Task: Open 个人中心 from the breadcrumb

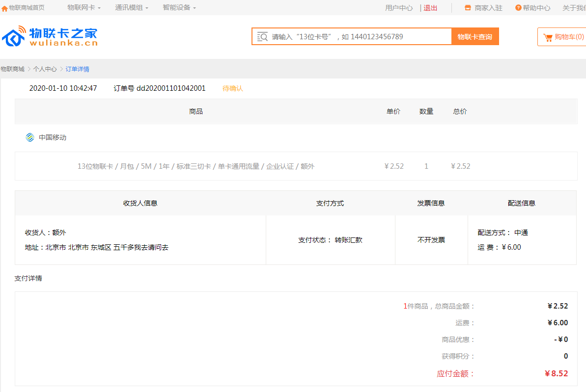Action: 45,69
